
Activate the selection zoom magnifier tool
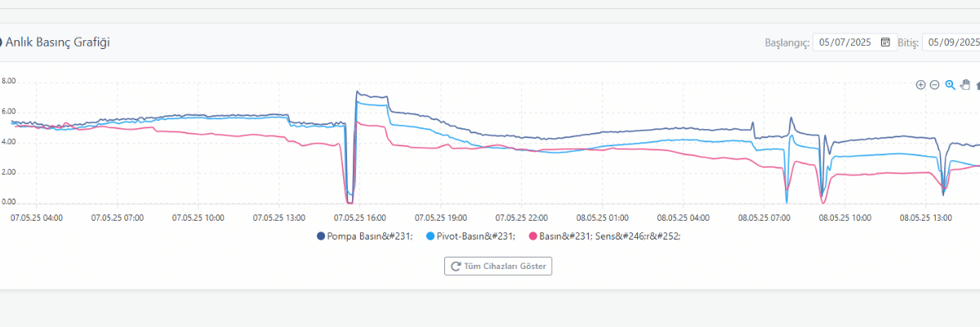(950, 84)
